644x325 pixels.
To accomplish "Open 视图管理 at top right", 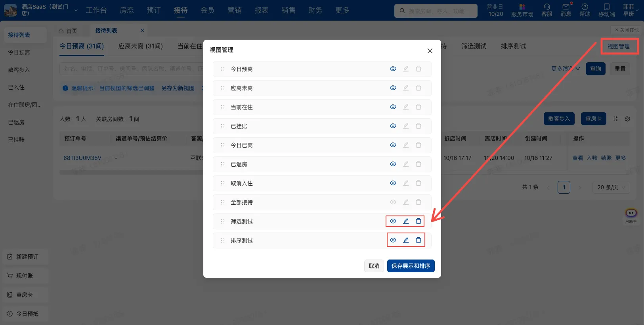I will coord(619,46).
